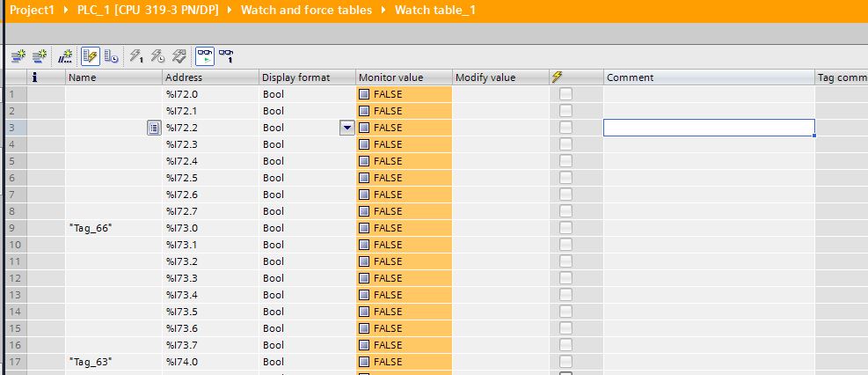
Task: Check the modify checkbox for %I72.0
Action: [565, 94]
